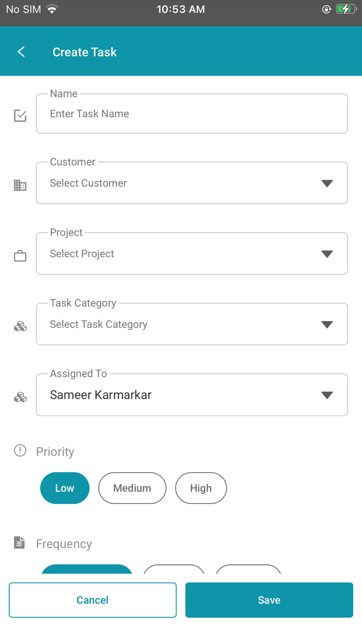Set priority to High

point(201,488)
